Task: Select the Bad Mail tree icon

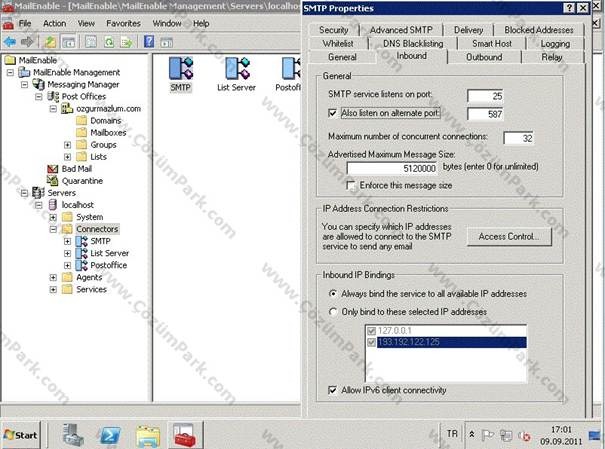Action: pos(52,169)
